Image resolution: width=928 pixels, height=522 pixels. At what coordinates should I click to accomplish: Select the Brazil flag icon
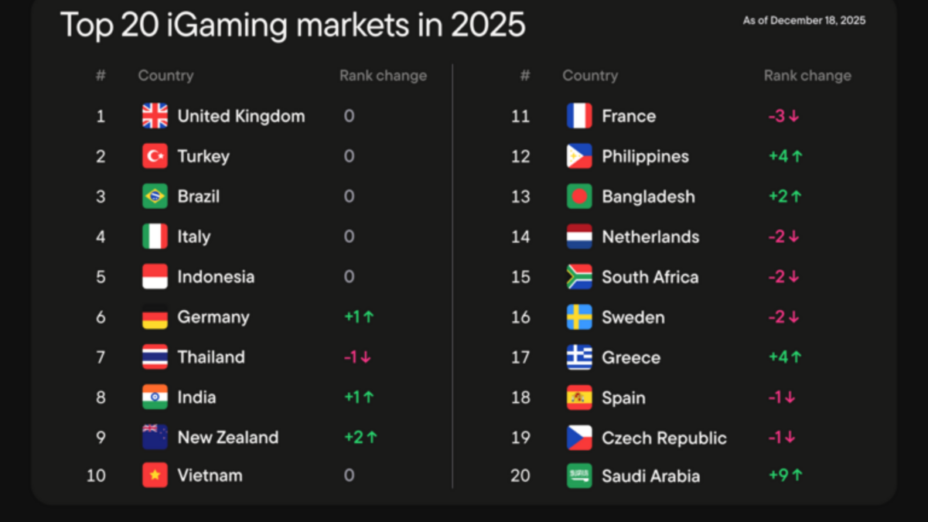[x=155, y=197]
